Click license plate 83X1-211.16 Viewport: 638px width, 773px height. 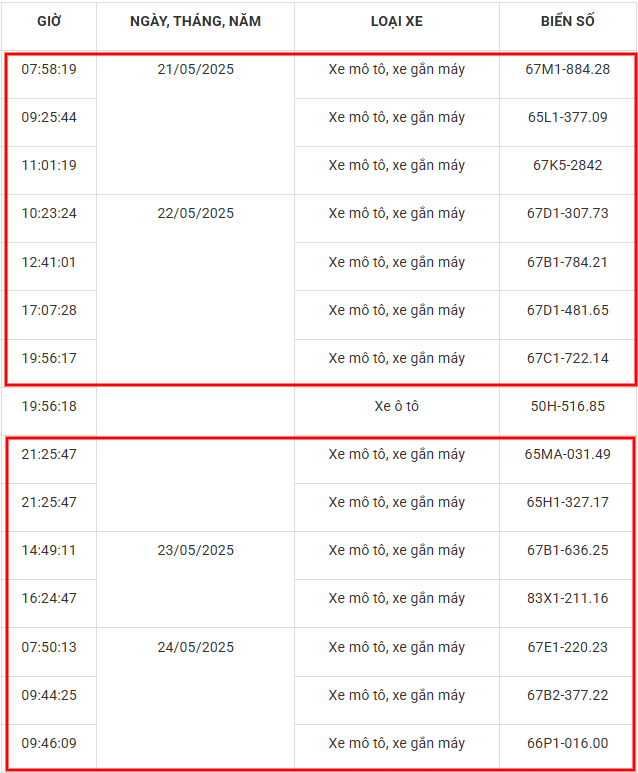click(567, 598)
